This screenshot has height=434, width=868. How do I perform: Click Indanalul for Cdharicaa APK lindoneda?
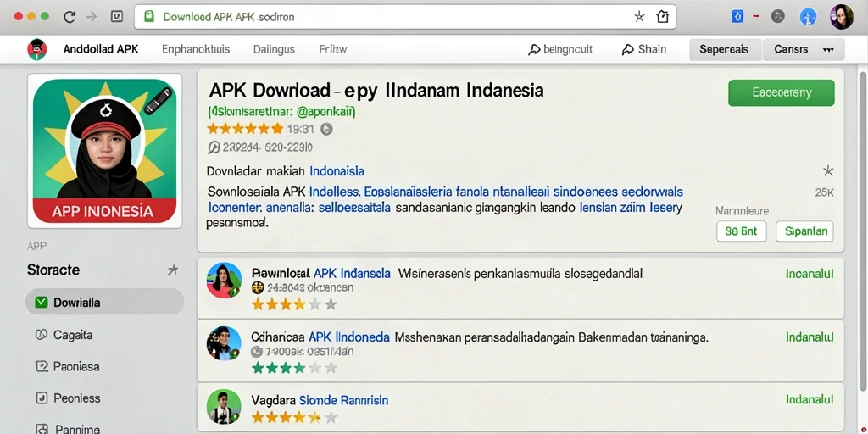[x=810, y=337]
